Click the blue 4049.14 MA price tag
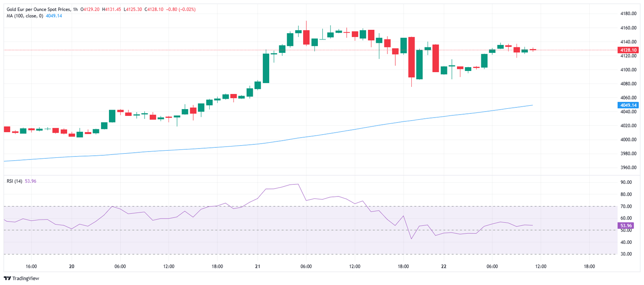The width and height of the screenshot is (644, 285). tap(628, 105)
